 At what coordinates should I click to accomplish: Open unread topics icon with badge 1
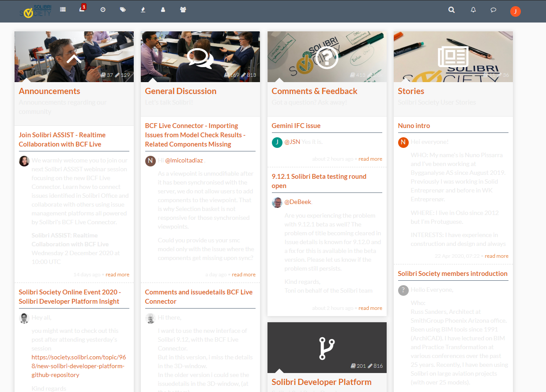(82, 9)
